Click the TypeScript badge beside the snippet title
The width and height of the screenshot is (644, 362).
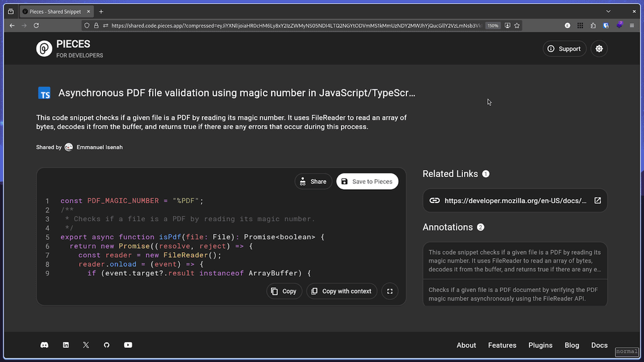[x=44, y=93]
